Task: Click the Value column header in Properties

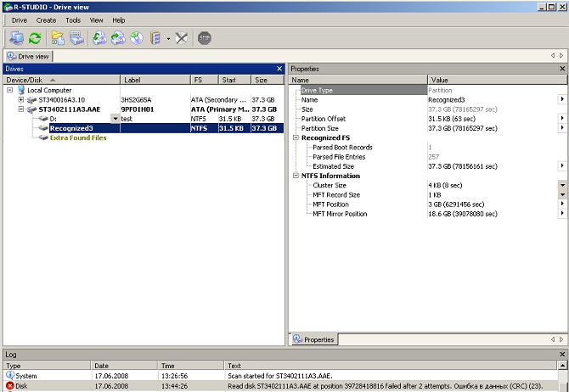Action: point(497,80)
